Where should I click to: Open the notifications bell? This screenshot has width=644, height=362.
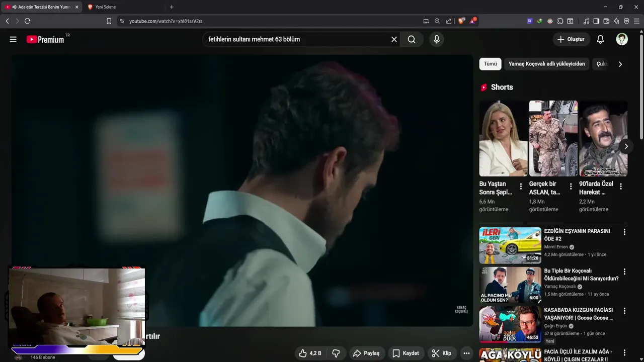coord(600,39)
